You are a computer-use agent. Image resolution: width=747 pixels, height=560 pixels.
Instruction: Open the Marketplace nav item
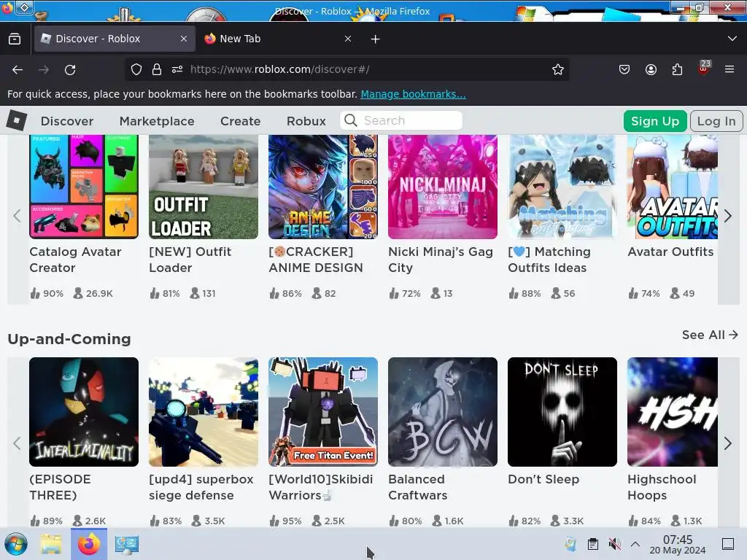pos(157,121)
